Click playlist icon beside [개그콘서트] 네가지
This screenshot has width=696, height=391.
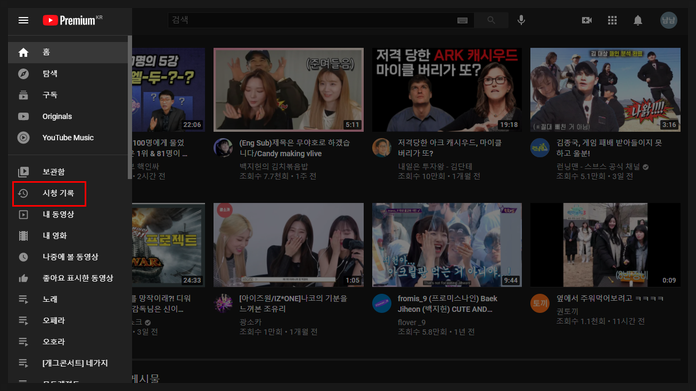(x=24, y=363)
